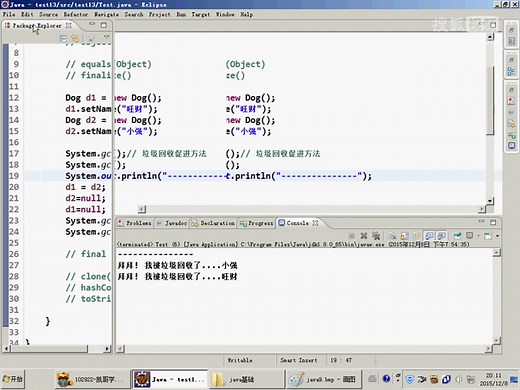Viewport: 520px width, 390px height.
Task: Click Display Selected Console icon
Action: [470, 236]
